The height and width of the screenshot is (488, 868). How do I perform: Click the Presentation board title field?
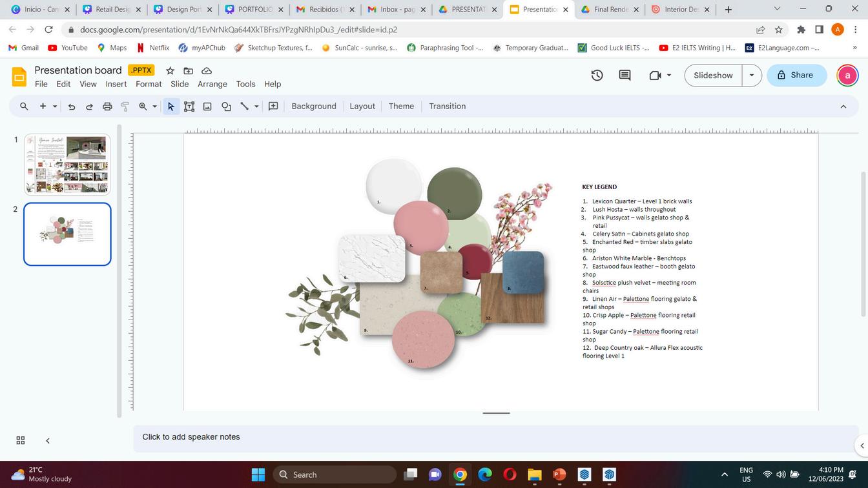point(78,70)
